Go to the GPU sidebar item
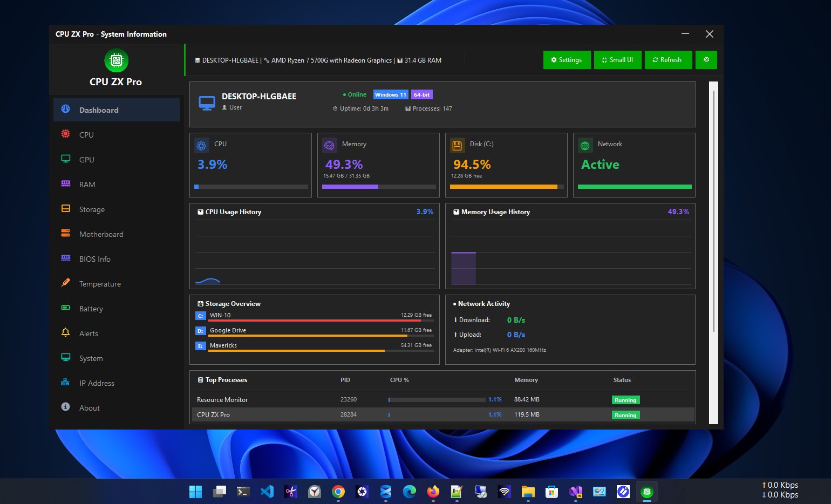 pyautogui.click(x=117, y=159)
